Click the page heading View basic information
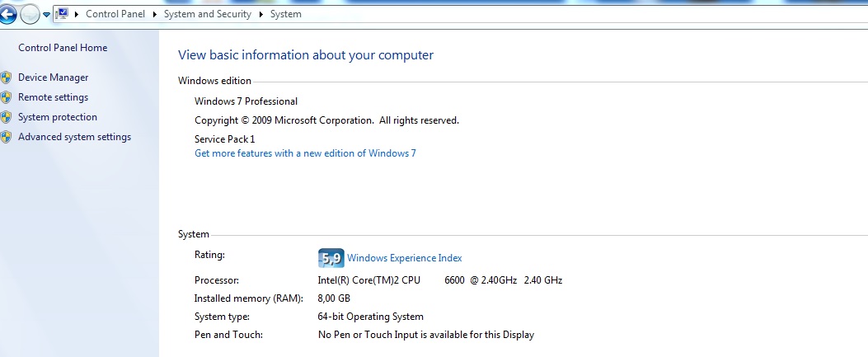The width and height of the screenshot is (868, 357). [306, 55]
